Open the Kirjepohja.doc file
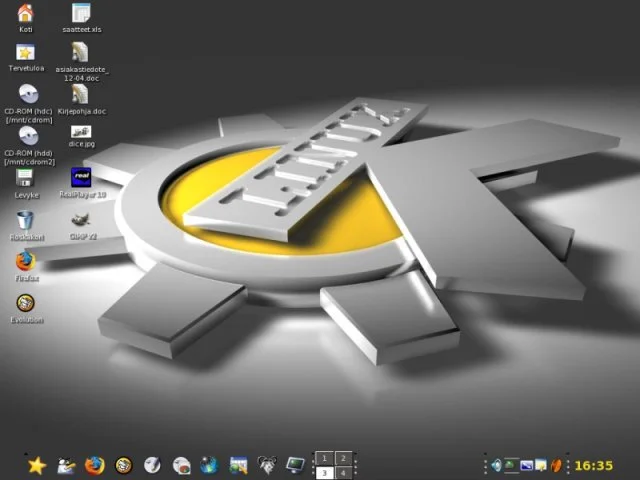640x480 pixels. pos(82,94)
